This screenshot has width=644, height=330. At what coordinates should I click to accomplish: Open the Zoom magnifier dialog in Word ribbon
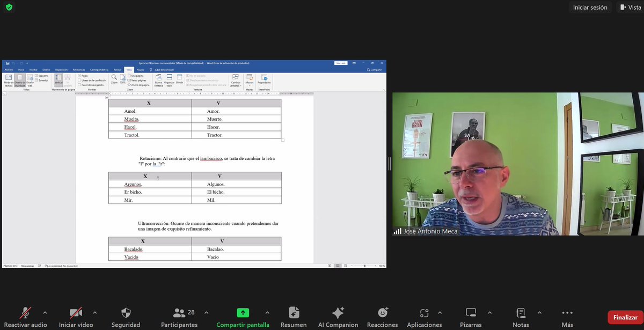(x=114, y=79)
